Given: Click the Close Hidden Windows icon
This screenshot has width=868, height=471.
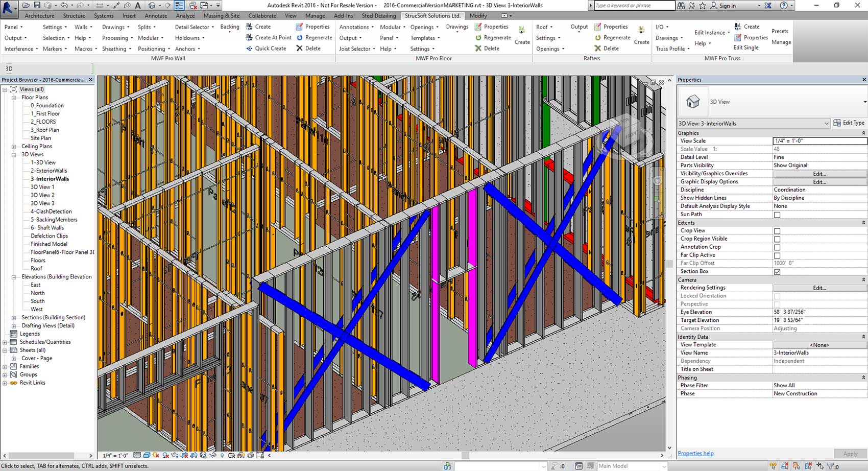Looking at the screenshot, I should 193,6.
